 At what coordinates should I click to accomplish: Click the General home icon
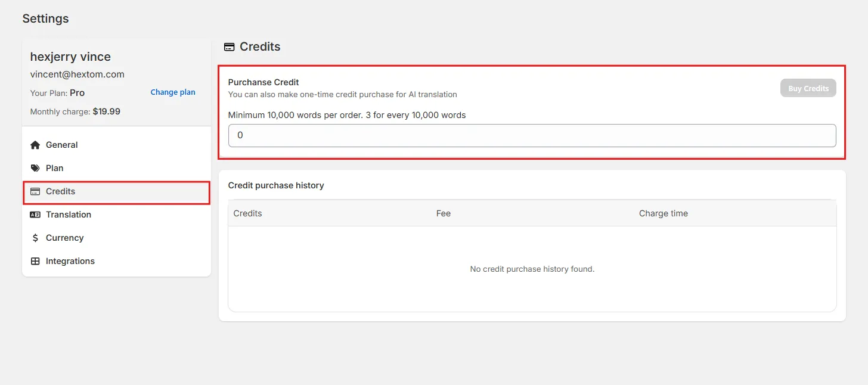point(35,145)
